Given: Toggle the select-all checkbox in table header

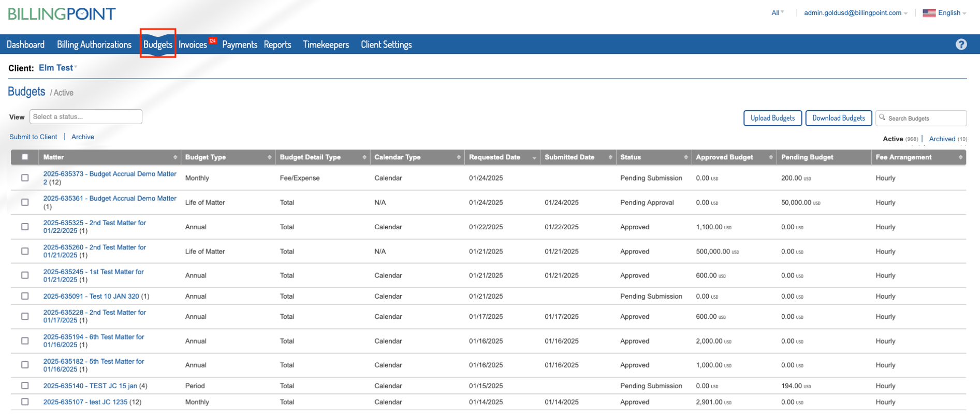Looking at the screenshot, I should tap(25, 157).
